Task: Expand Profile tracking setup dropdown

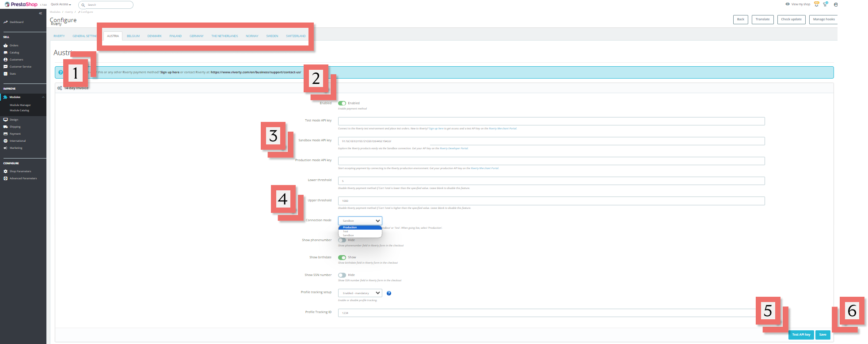Action: pyautogui.click(x=360, y=293)
